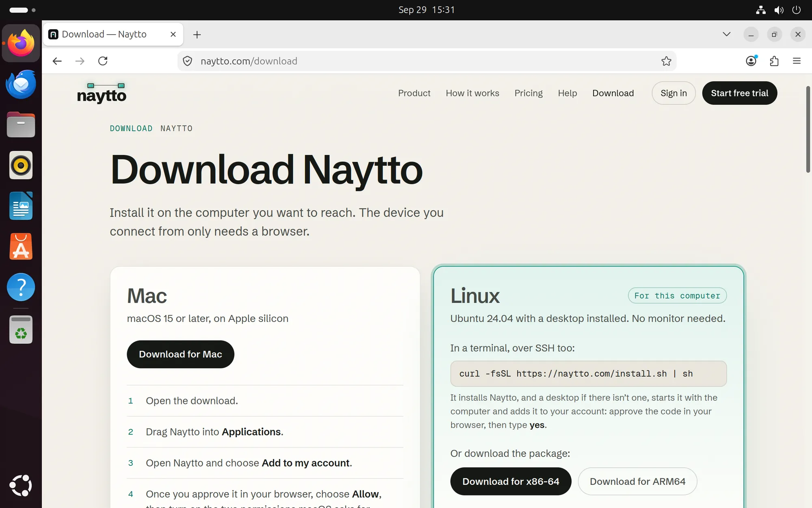The image size is (812, 508).
Task: Click Download for ARM64
Action: [x=637, y=482]
